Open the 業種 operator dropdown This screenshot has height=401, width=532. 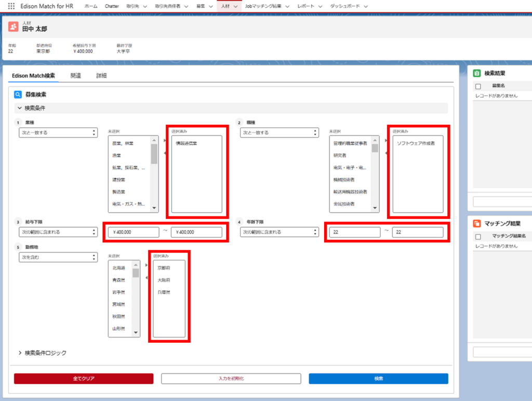(58, 133)
